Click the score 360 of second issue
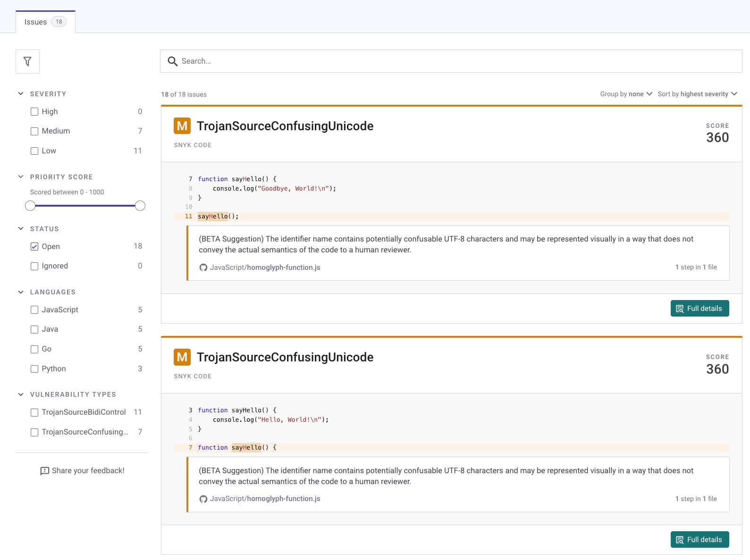Viewport: 750px width, 560px height. [x=717, y=369]
